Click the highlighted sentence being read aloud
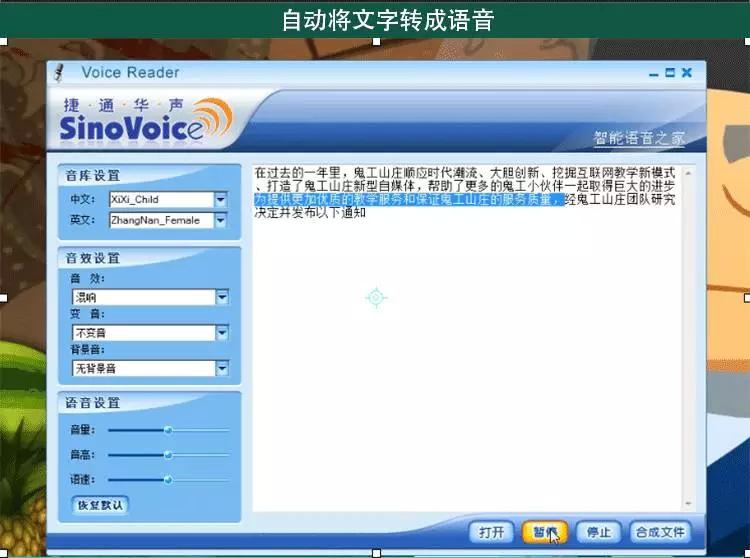This screenshot has width=750, height=558. tap(409, 199)
